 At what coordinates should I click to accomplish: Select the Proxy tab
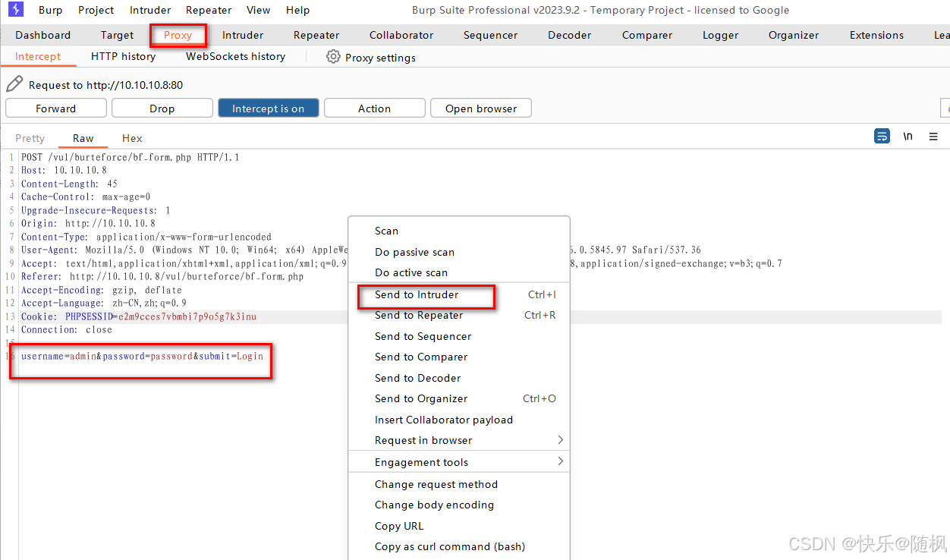pos(178,35)
